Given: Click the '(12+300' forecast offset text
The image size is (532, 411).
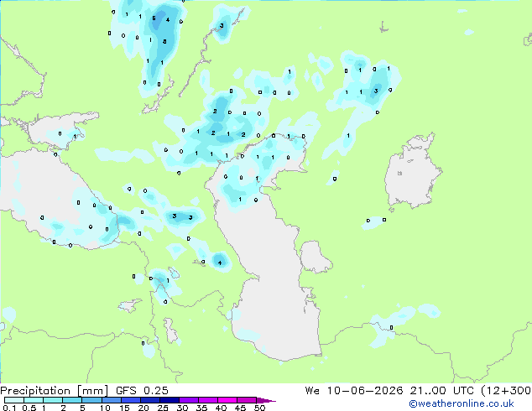Looking at the screenshot, I should click(x=506, y=391).
